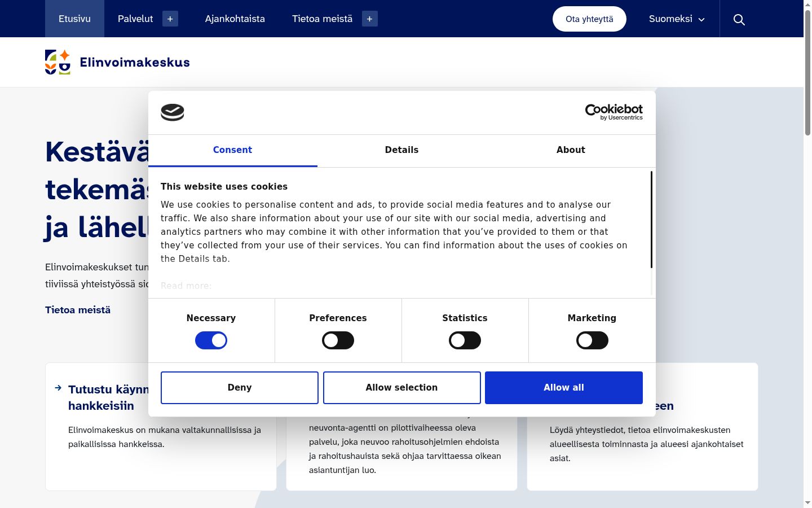
Task: Expand Tietoa meistä submenu plus button
Action: (370, 19)
